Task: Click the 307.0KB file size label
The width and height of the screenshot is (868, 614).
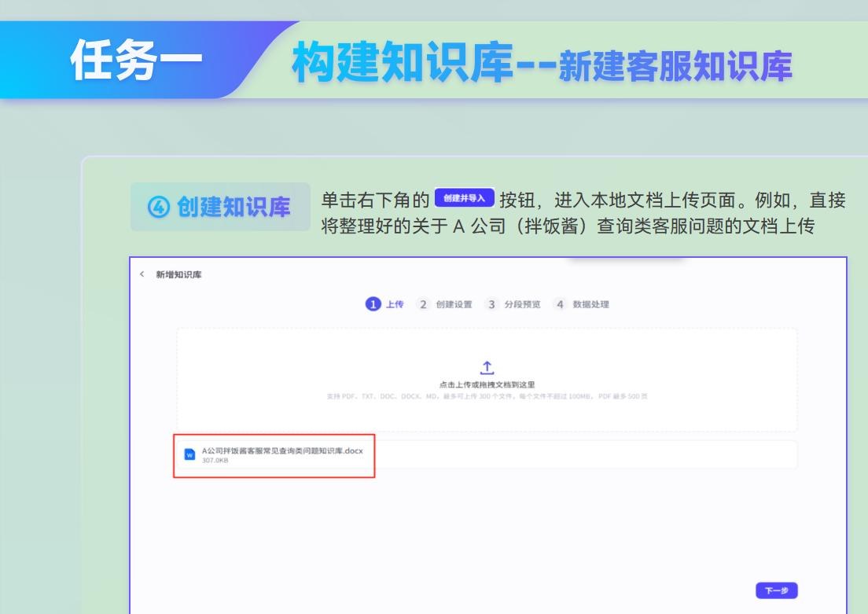Action: coord(215,461)
